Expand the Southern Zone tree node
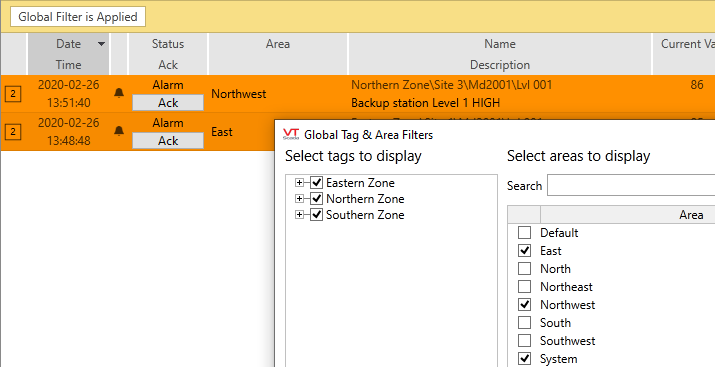Image resolution: width=715 pixels, height=367 pixels. click(299, 215)
